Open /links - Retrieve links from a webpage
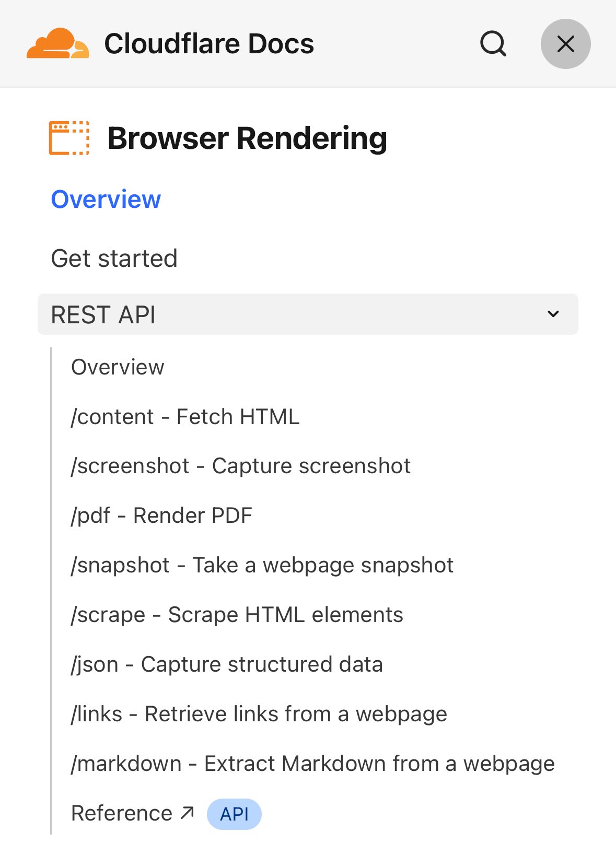Screen dimensions: 616x855 coord(259,714)
